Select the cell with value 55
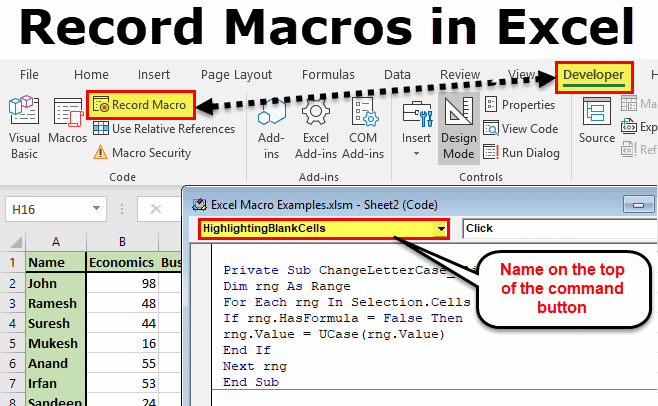Image resolution: width=658 pixels, height=406 pixels. coord(122,364)
